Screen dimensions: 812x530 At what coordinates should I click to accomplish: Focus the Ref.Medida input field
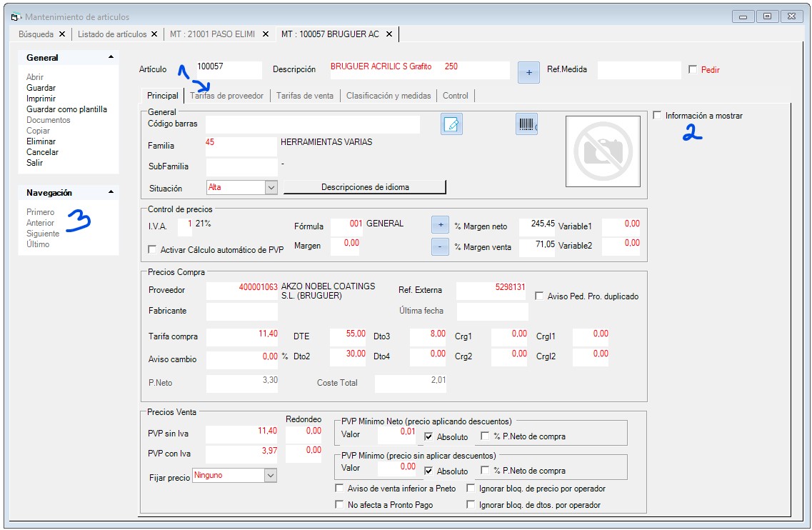(639, 70)
